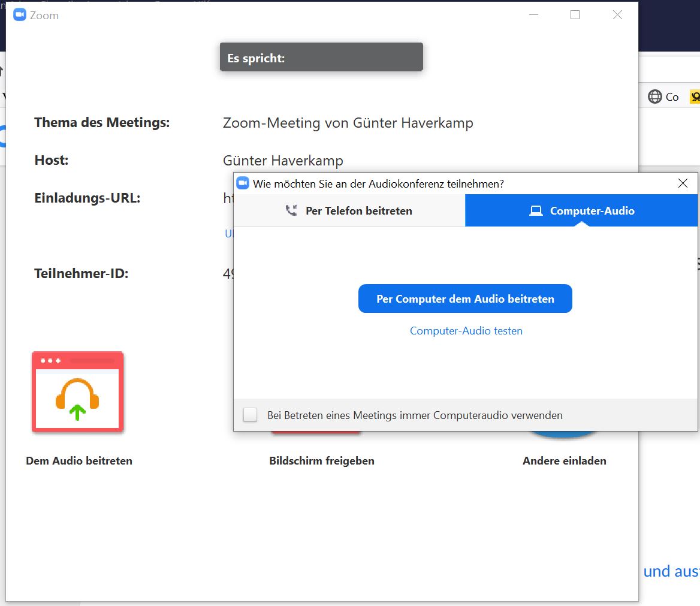This screenshot has width=700, height=606.
Task: Enable always use computer audio checkbox
Action: pyautogui.click(x=250, y=415)
